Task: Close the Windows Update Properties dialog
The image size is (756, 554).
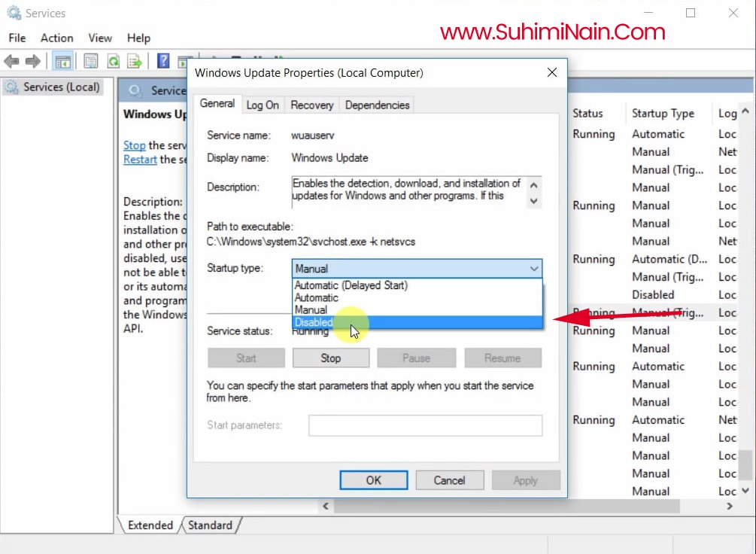Action: 551,73
